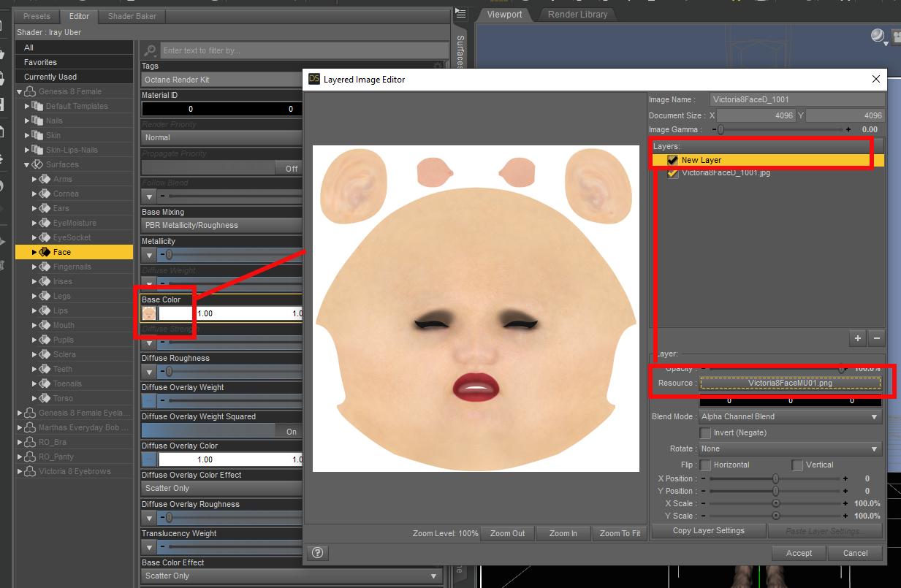This screenshot has width=901, height=588.
Task: Toggle the Victoria8FaceD_1001.jpg layer checkbox
Action: (672, 174)
